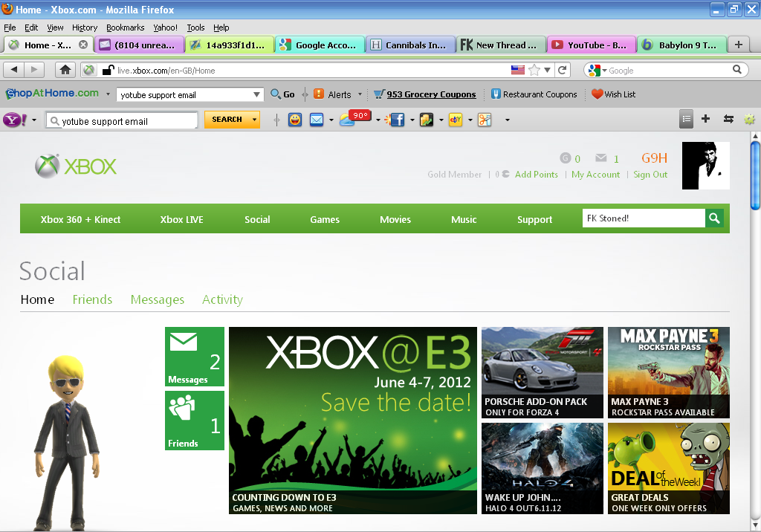Expand the Alerts dropdown arrow
The height and width of the screenshot is (532, 761).
pos(360,94)
